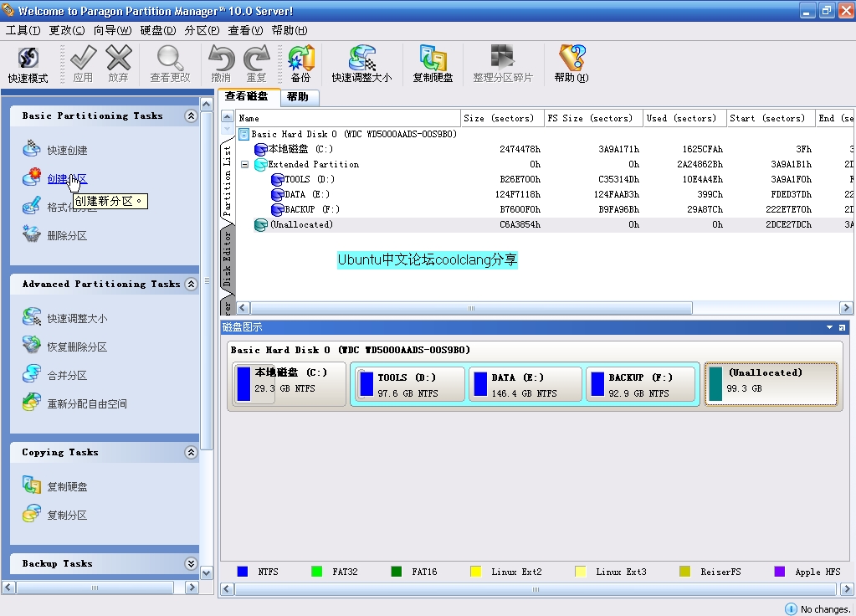856x616 pixels.
Task: Open toolbar 快速调整大小 resize icon
Action: coord(362,58)
